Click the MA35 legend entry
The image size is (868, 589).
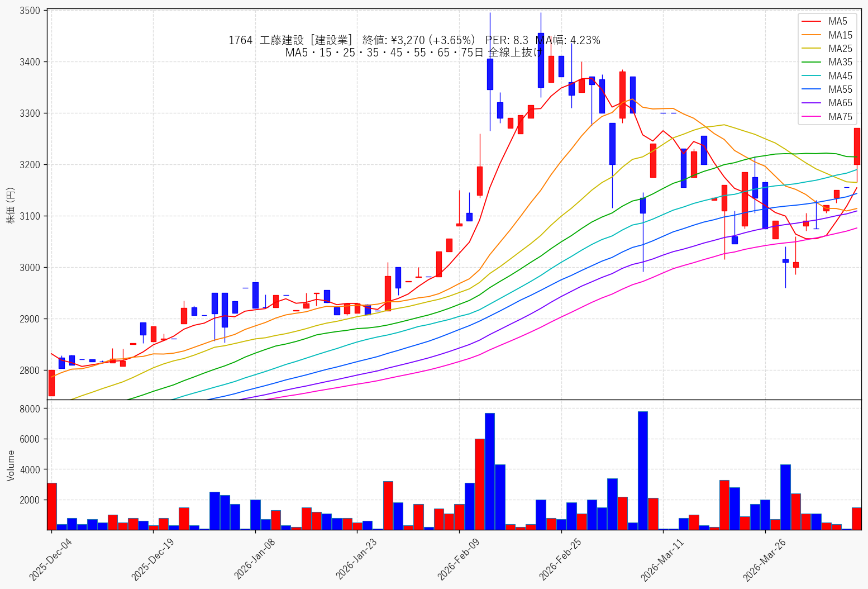pos(827,62)
